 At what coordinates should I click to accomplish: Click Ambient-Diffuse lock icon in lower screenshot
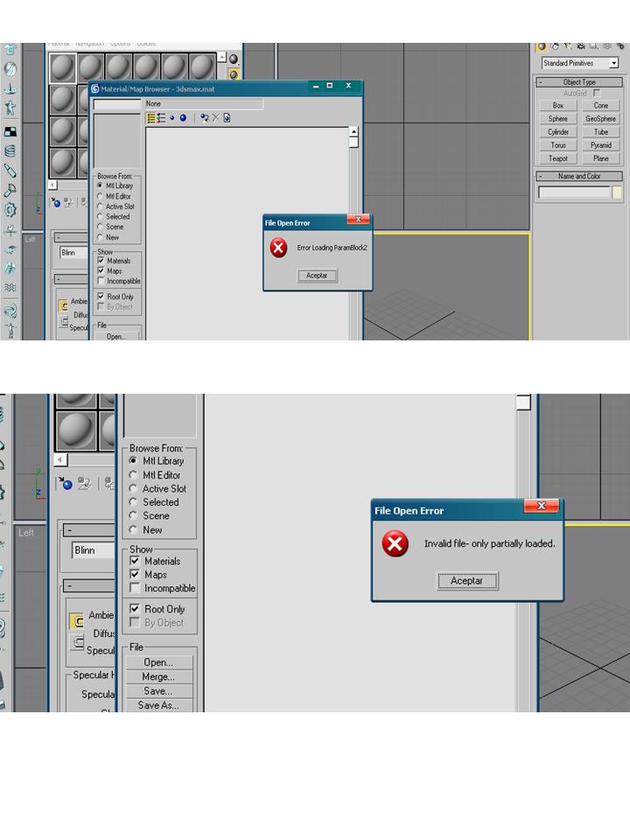click(77, 621)
